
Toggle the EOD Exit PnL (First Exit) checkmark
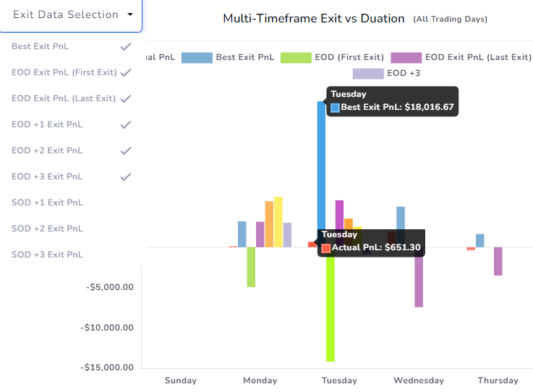pos(126,72)
